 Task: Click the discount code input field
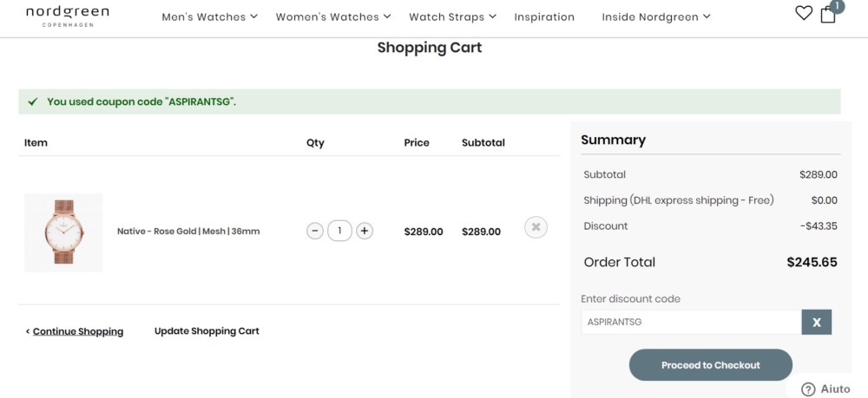coord(691,322)
